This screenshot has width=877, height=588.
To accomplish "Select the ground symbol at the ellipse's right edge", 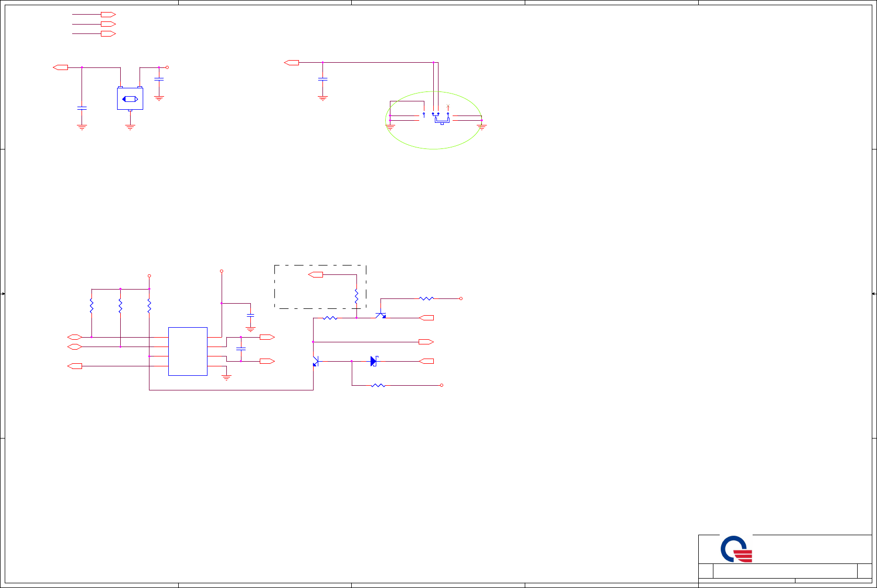I will 481,127.
